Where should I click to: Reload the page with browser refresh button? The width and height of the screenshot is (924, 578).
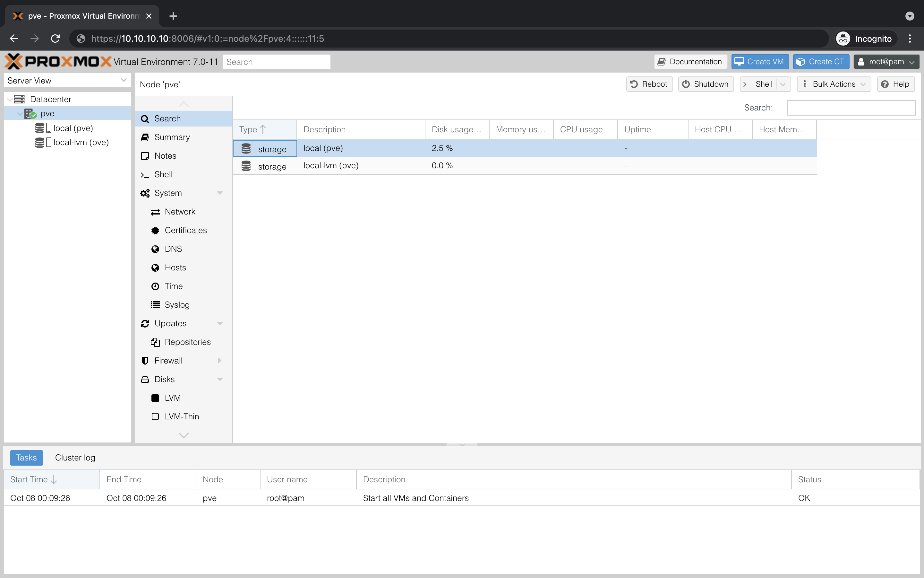click(56, 39)
